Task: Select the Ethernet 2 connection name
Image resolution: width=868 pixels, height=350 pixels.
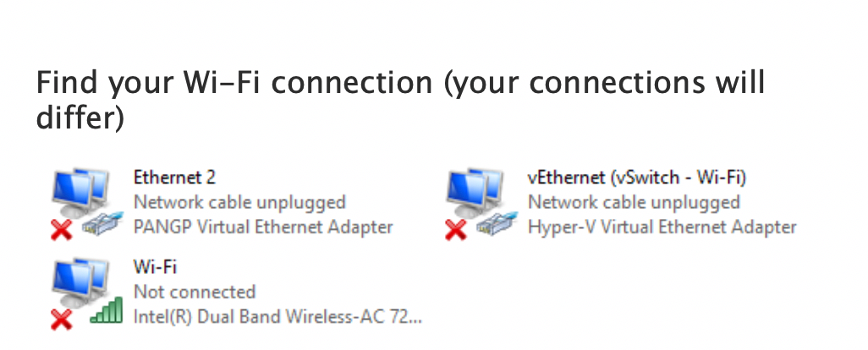Action: (174, 178)
